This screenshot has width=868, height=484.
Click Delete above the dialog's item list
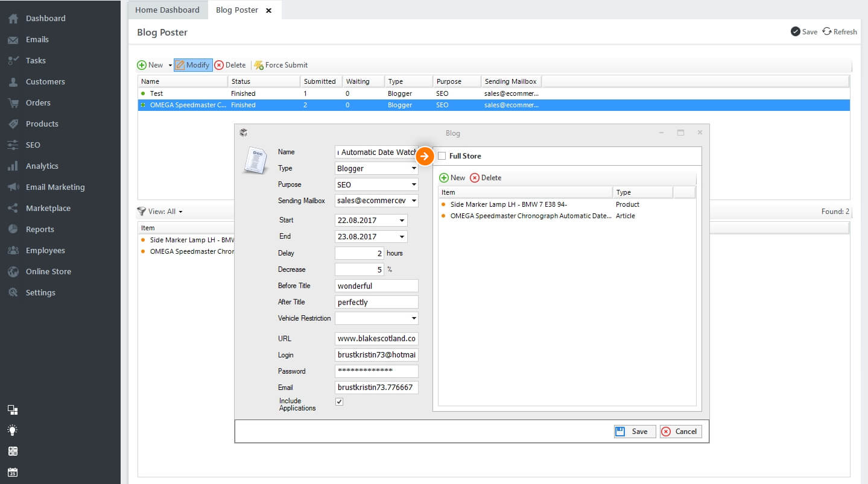[x=486, y=178]
